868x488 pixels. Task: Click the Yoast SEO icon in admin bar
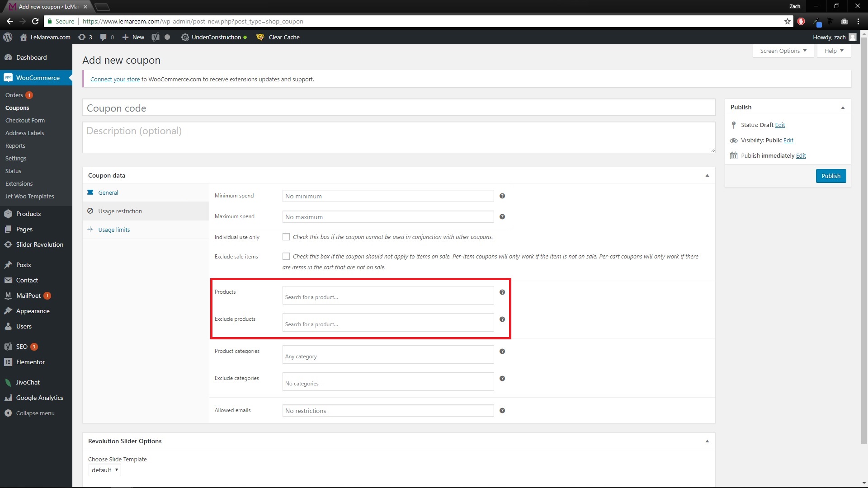point(156,37)
